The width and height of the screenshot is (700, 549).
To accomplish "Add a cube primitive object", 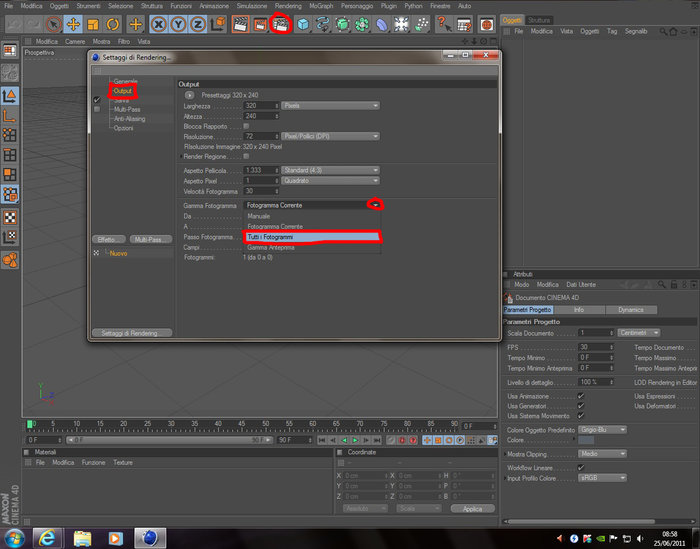I will [x=303, y=24].
